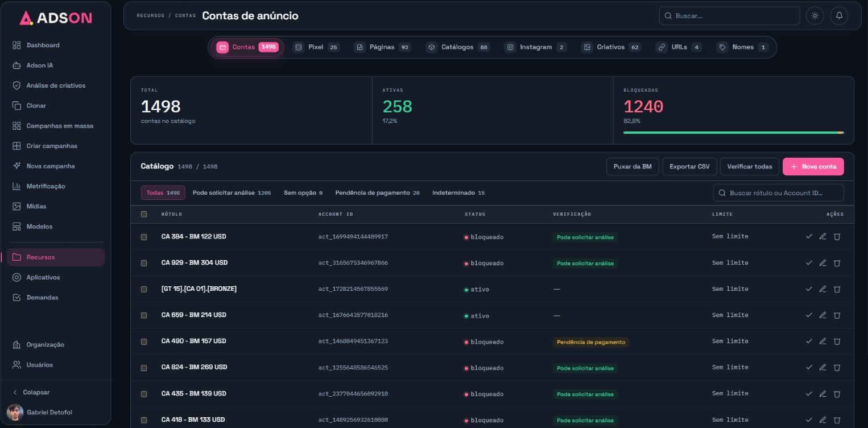
Task: Click the Puxar da BM button
Action: [633, 167]
